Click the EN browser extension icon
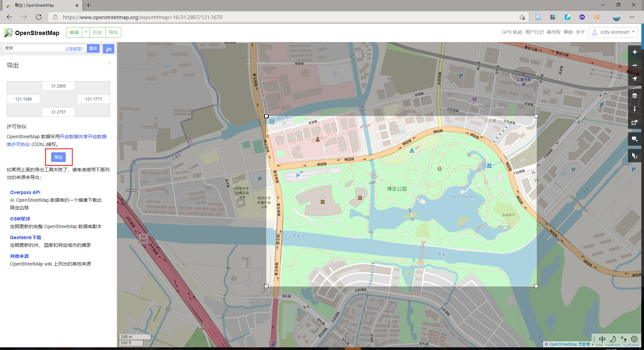Image resolution: width=644 pixels, height=350 pixels. [x=582, y=17]
